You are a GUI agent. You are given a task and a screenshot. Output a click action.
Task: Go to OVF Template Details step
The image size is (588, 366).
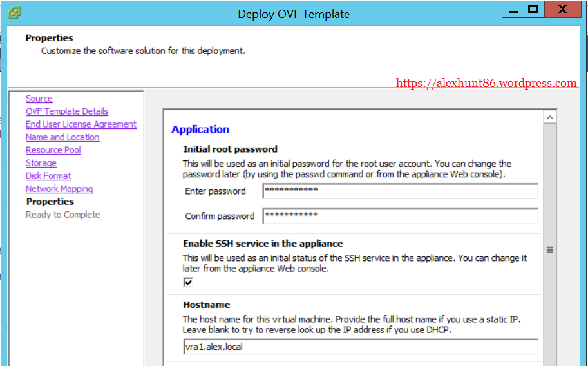tap(67, 111)
